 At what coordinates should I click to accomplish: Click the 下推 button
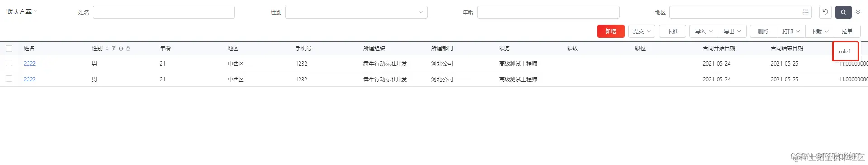click(672, 31)
